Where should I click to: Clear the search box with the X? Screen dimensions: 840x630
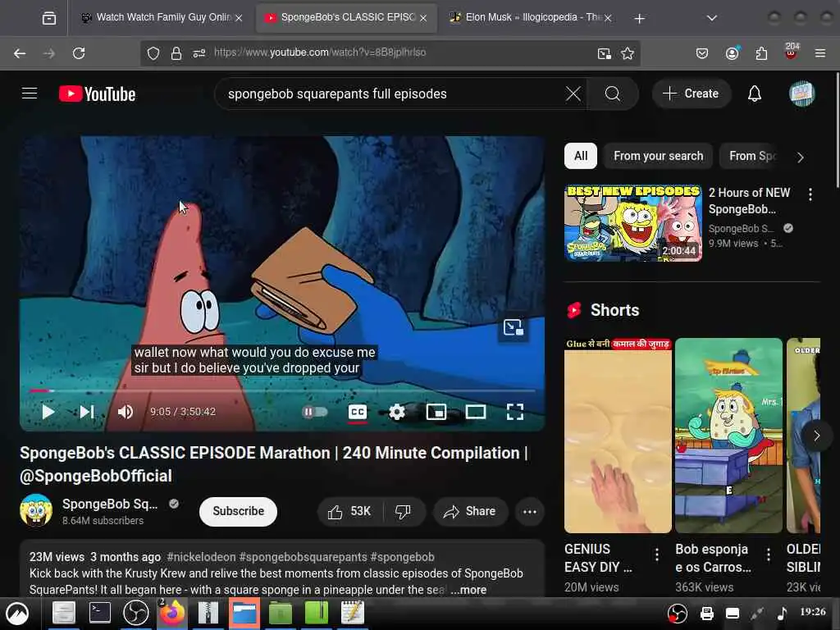pyautogui.click(x=573, y=94)
